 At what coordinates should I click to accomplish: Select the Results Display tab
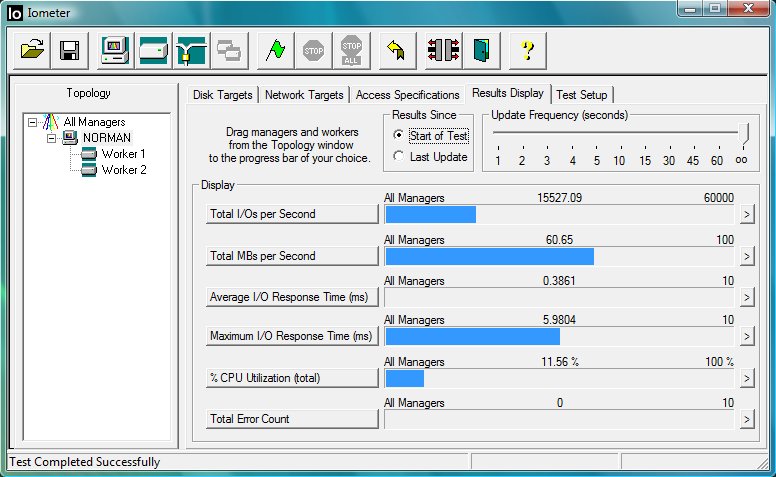508,93
